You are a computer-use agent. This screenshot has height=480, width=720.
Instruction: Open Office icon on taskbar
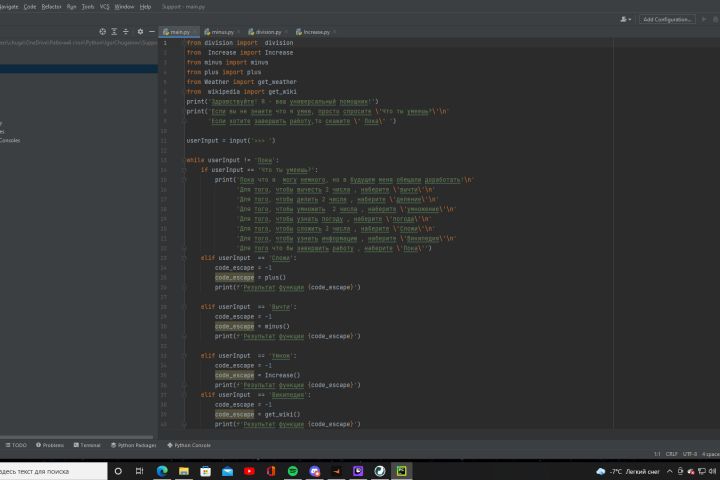(x=271, y=471)
